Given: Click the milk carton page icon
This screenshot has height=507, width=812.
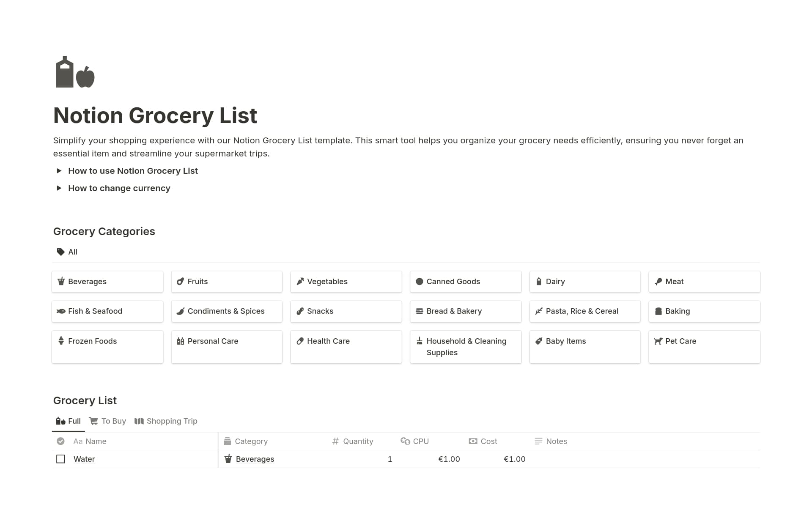Looking at the screenshot, I should [x=64, y=73].
